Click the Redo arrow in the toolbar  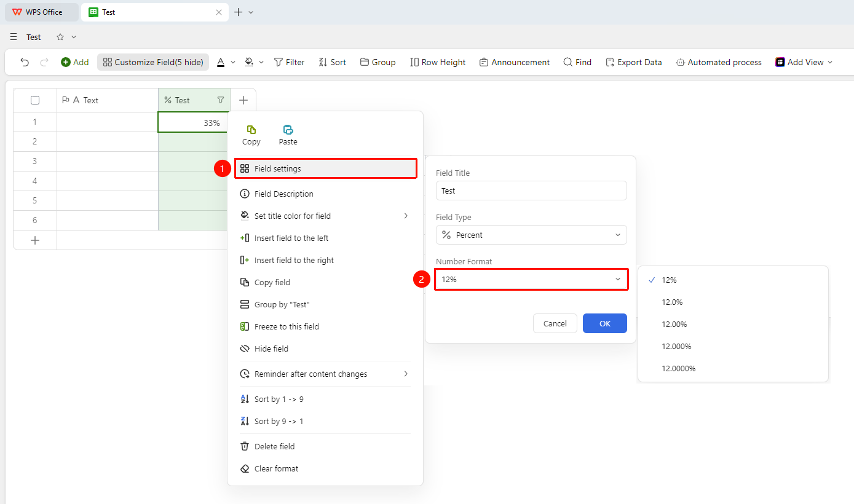point(44,62)
